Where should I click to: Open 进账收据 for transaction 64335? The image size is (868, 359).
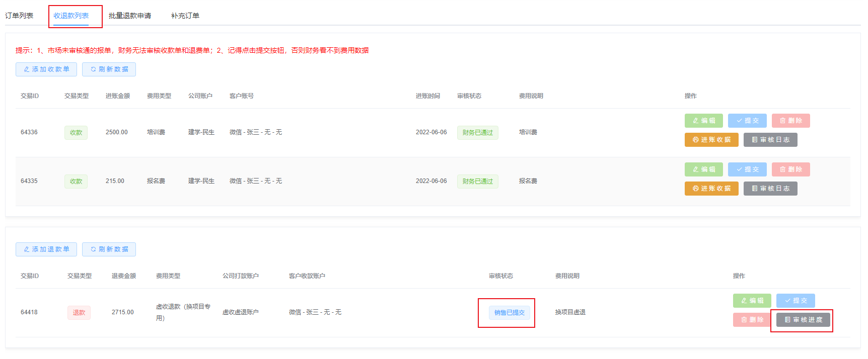pyautogui.click(x=711, y=189)
